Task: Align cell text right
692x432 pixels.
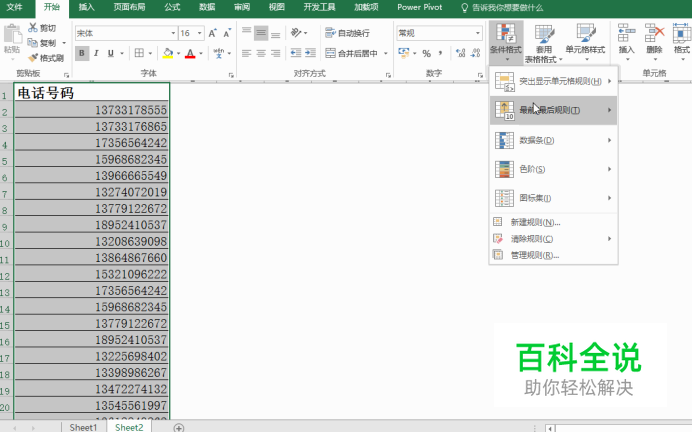Action: click(275, 53)
